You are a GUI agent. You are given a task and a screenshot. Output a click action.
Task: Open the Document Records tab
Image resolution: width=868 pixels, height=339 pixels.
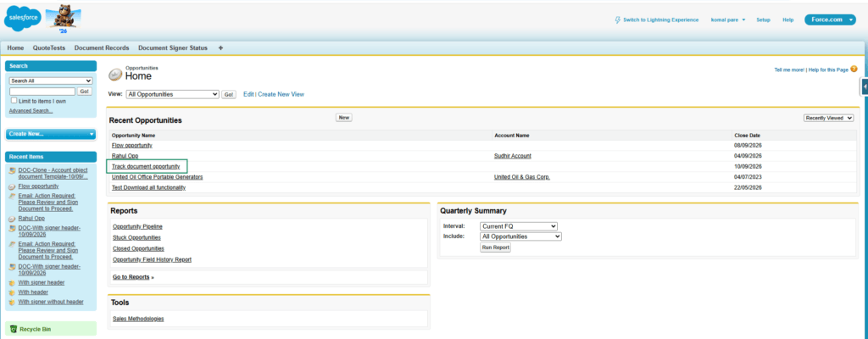tap(102, 48)
